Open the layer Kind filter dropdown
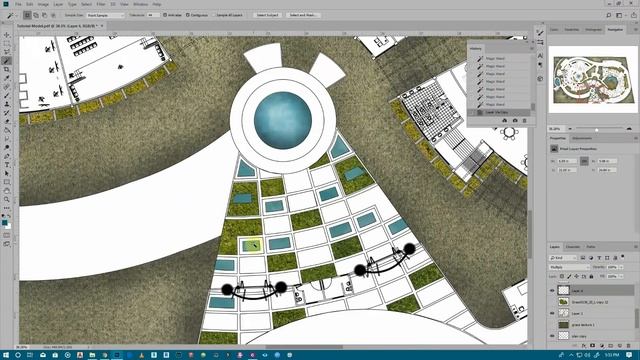The image size is (640, 360). (563, 258)
